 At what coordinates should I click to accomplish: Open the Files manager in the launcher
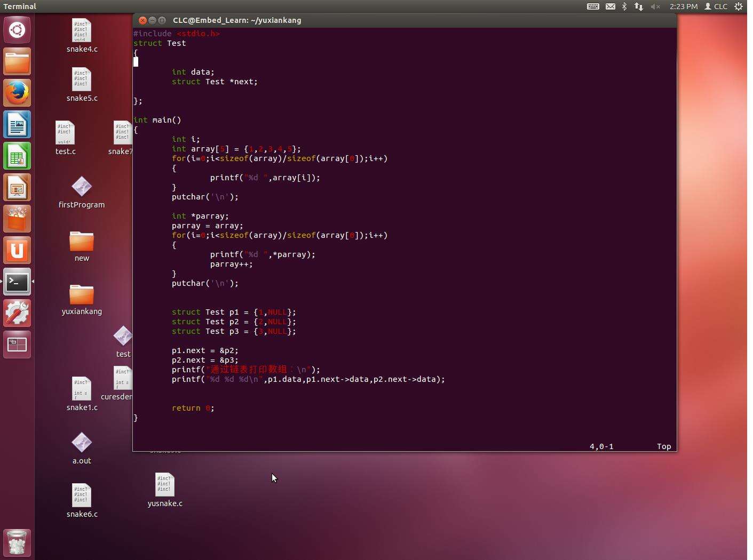(x=17, y=62)
